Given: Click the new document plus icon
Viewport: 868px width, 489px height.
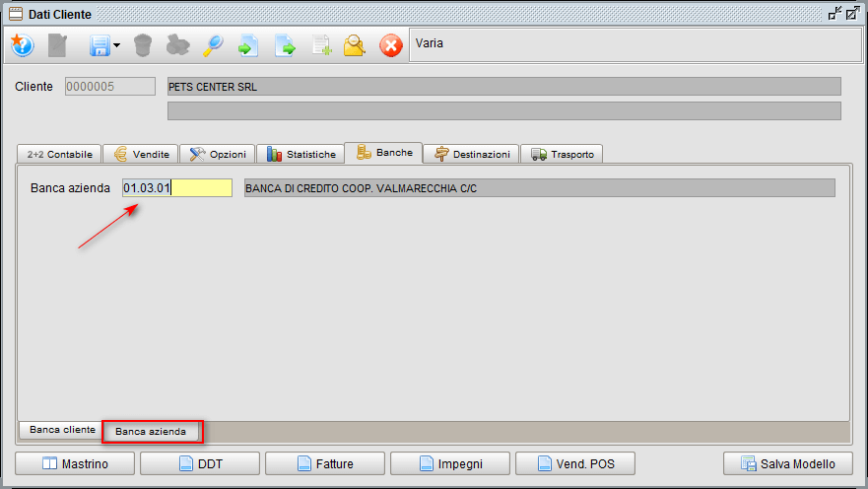Looking at the screenshot, I should 321,45.
